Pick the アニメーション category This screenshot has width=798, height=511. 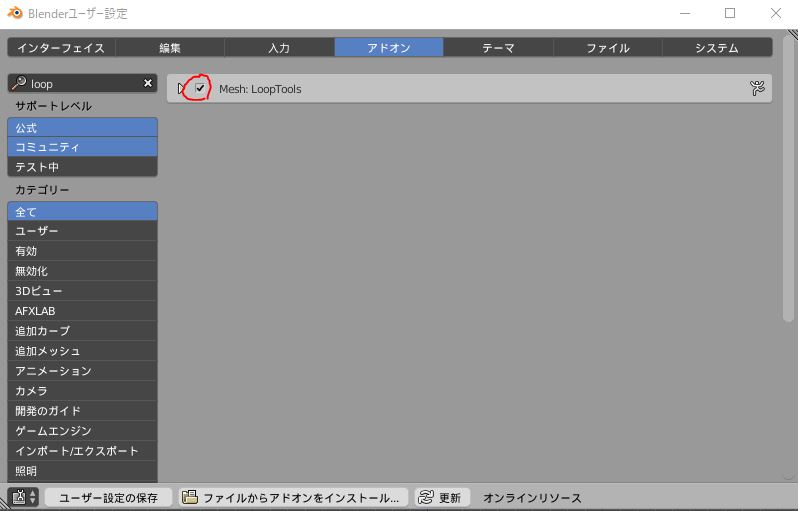tap(82, 371)
